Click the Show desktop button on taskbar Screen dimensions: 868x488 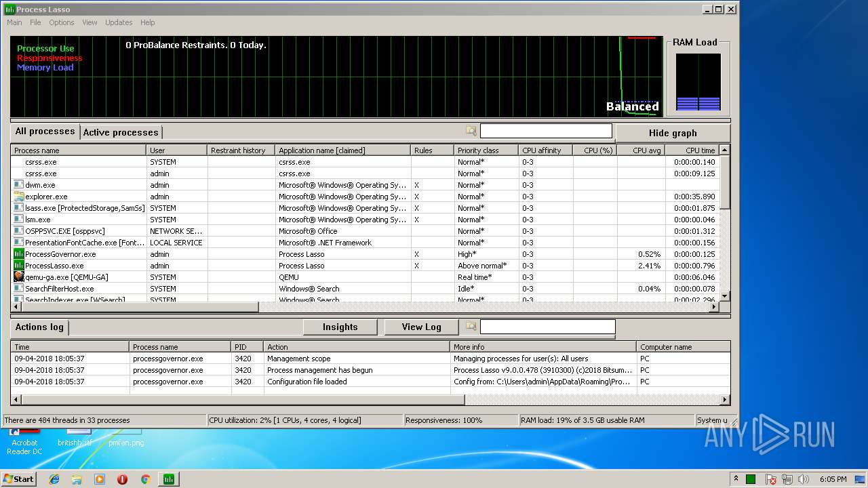861,479
